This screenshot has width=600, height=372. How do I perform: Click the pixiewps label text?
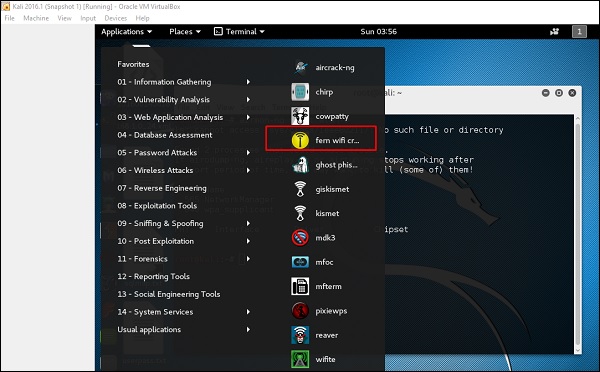click(331, 311)
